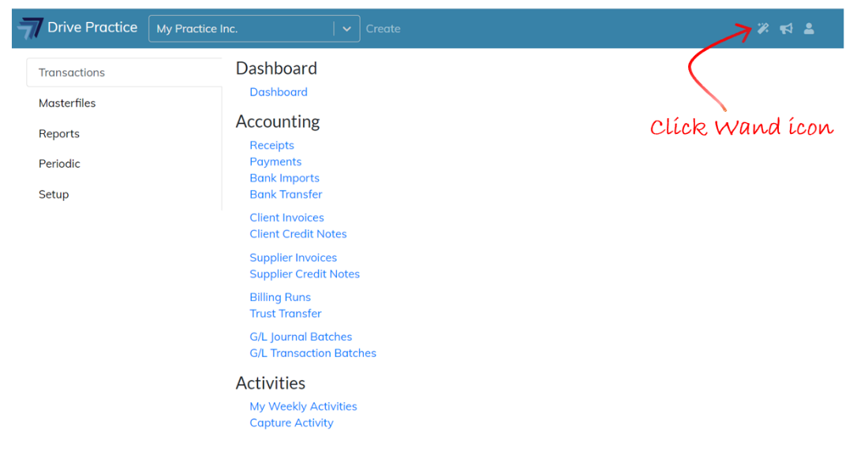Click the magic wand icon
868x458 pixels.
point(763,28)
